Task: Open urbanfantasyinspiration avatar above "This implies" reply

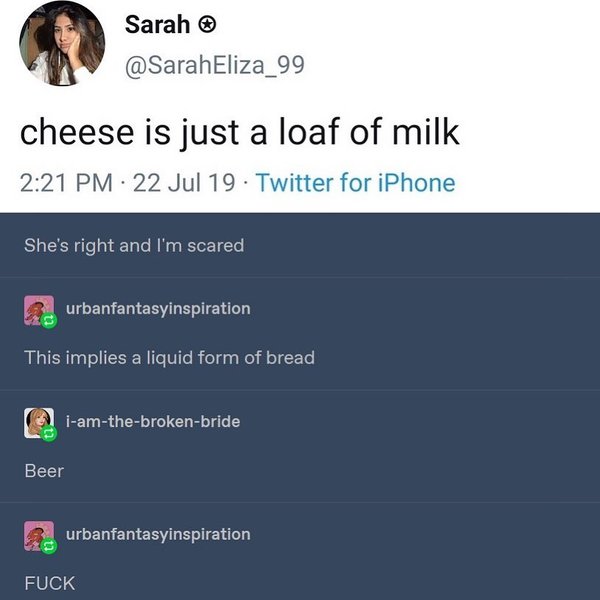Action: click(x=36, y=309)
